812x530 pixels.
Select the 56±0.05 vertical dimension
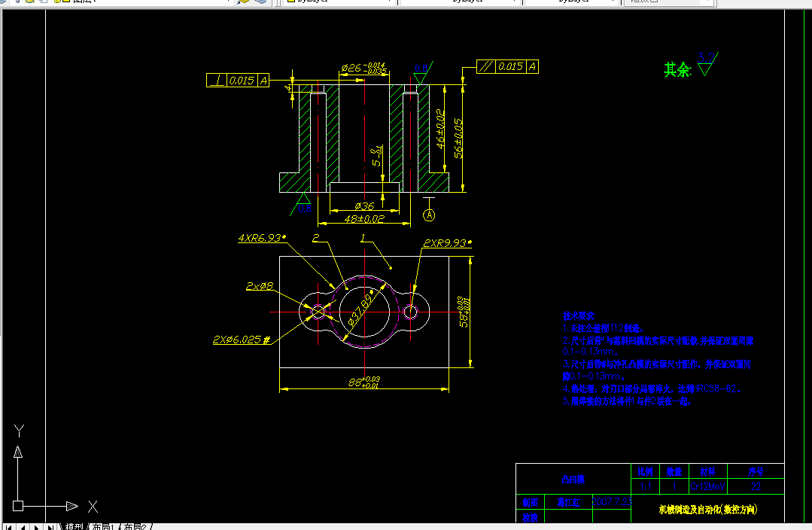click(x=458, y=139)
